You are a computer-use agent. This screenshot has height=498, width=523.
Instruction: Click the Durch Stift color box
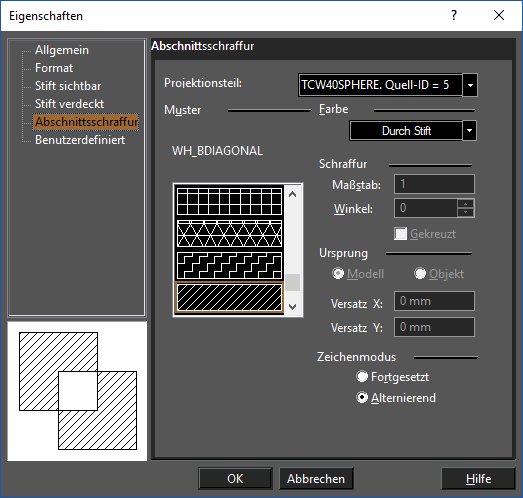(x=406, y=130)
